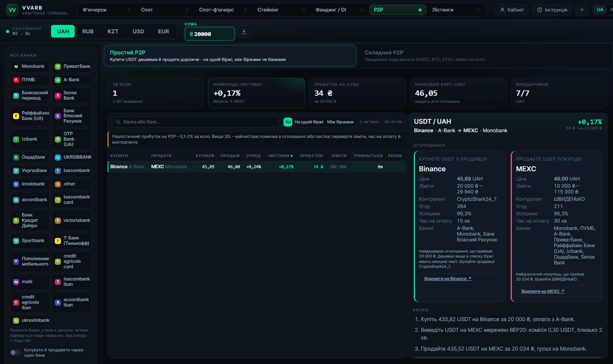Image resolution: width=613 pixels, height=364 pixels.
Task: Select ukreximbank bank chip
Action: (x=30, y=321)
